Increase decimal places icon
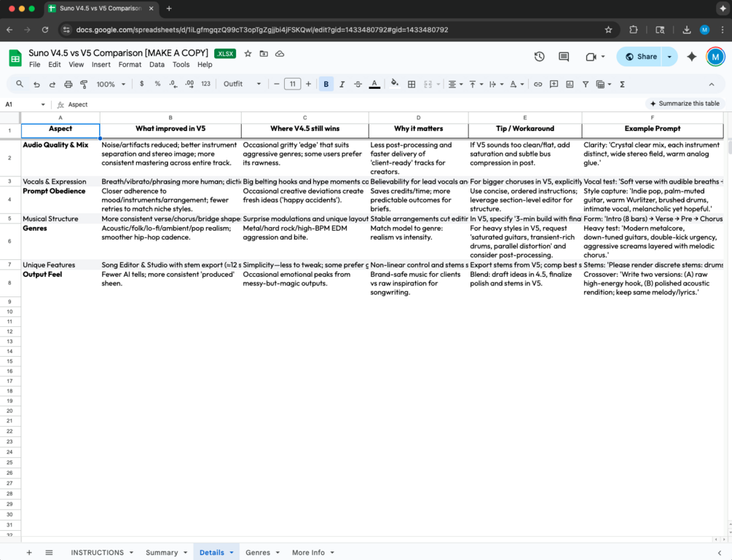 pos(189,84)
